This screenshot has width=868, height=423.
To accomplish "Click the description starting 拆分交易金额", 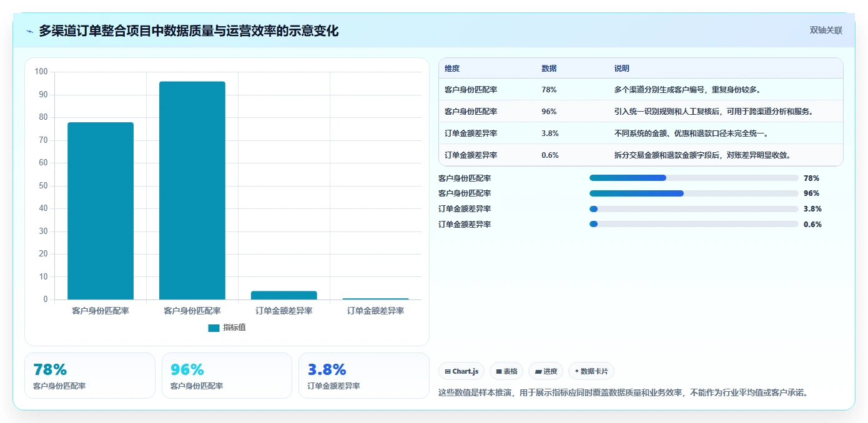I will (703, 155).
